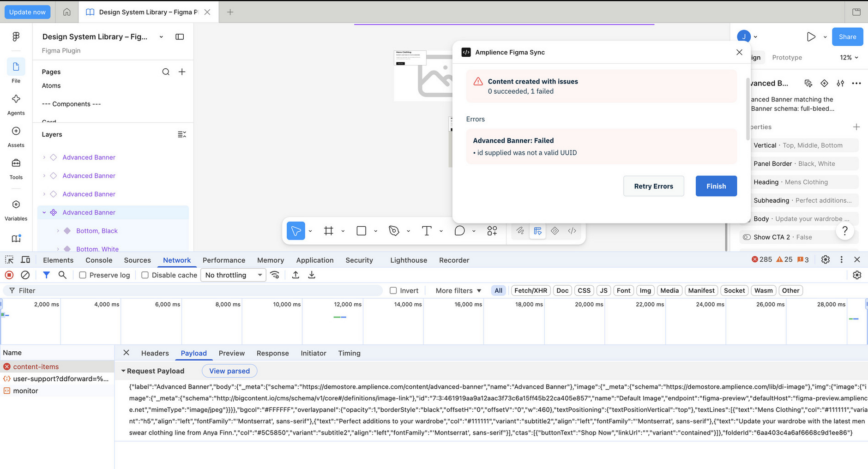Open the More filters dropdown

tap(458, 291)
